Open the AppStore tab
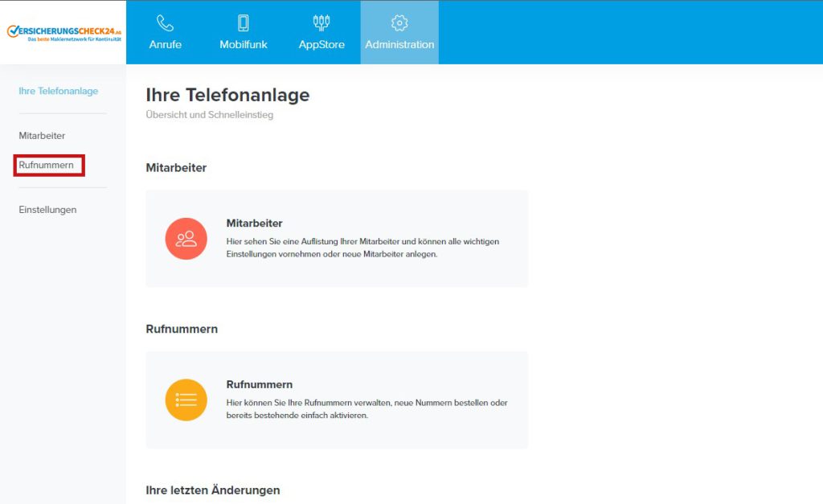 point(321,32)
